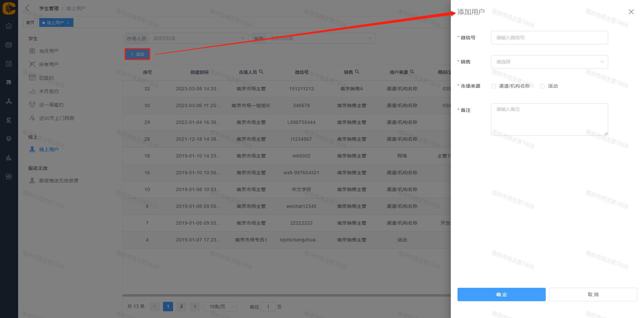Click search icon next to 市场人员 column
The height and width of the screenshot is (318, 644).
pos(261,72)
